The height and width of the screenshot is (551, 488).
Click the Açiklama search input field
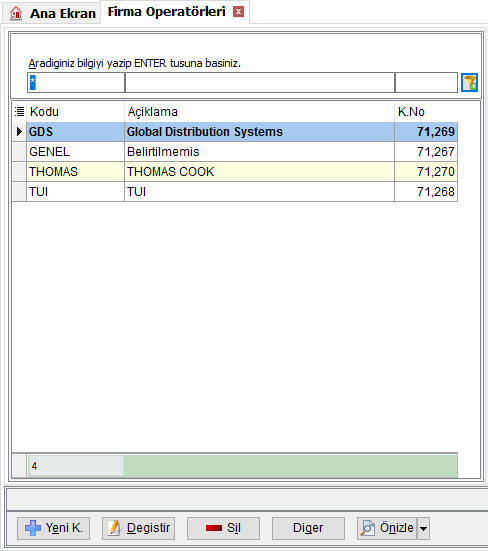click(260, 83)
